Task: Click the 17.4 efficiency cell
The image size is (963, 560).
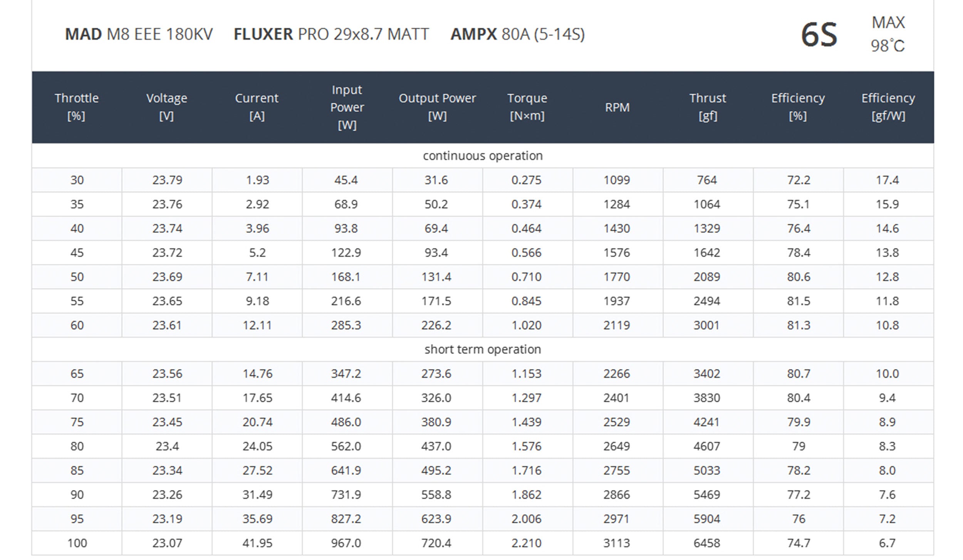Action: click(888, 180)
